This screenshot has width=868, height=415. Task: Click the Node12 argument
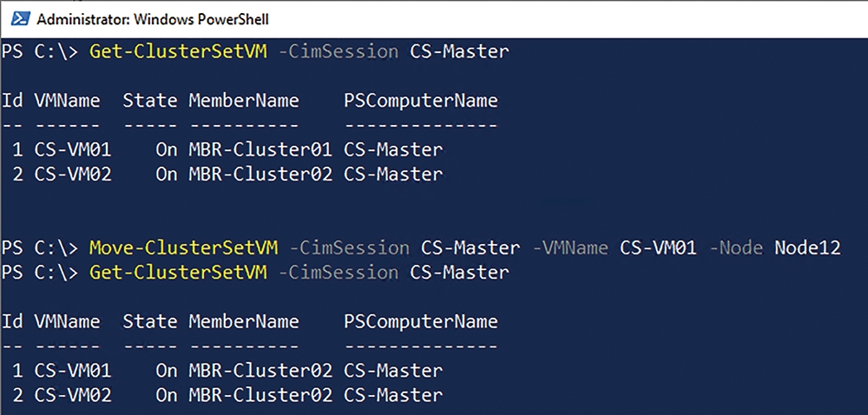[807, 248]
